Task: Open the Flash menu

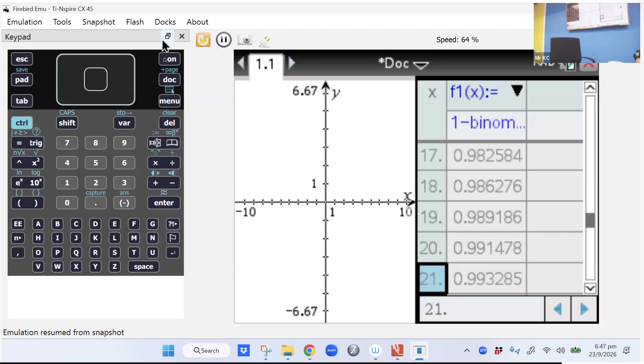Action: tap(135, 22)
